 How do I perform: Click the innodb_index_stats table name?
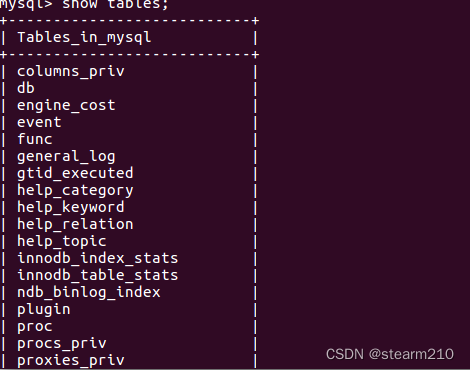tap(98, 258)
